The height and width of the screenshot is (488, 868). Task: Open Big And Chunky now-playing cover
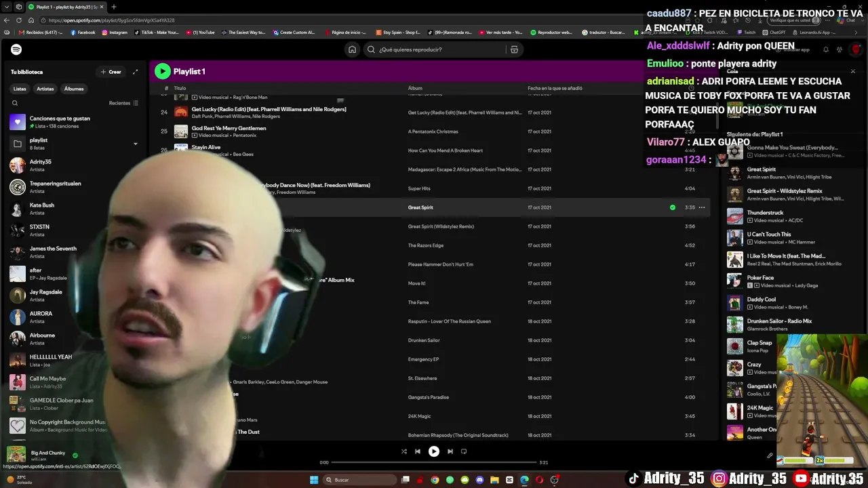pyautogui.click(x=16, y=455)
